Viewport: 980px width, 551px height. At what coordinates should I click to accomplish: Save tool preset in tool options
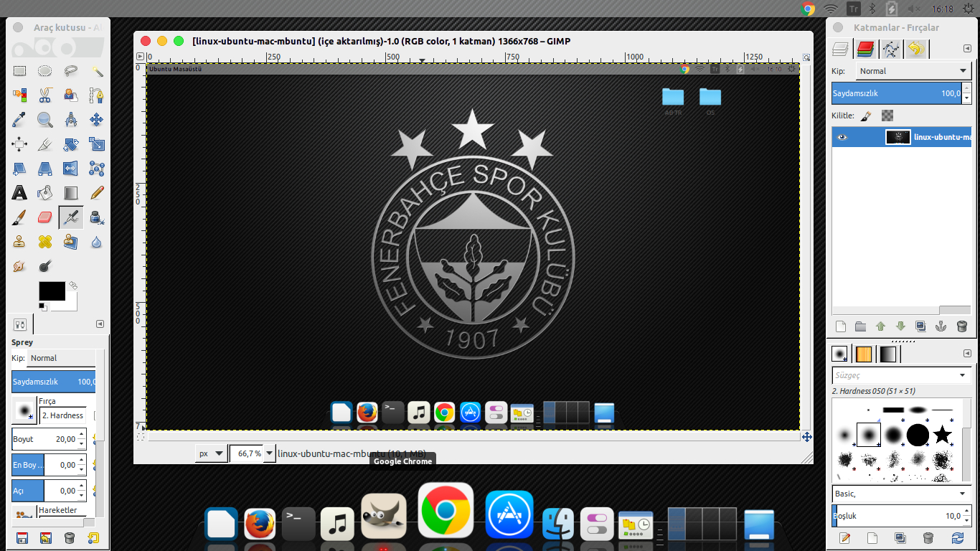click(22, 538)
